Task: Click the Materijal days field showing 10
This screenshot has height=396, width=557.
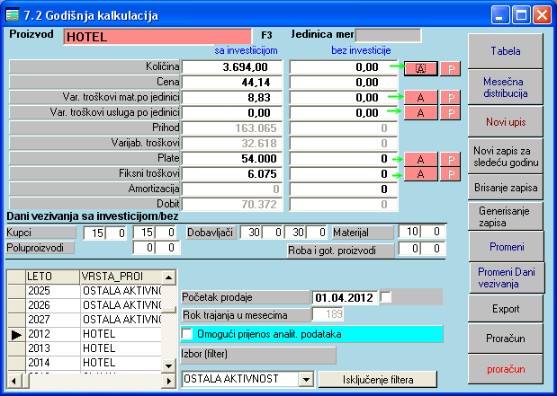Action: pyautogui.click(x=410, y=232)
